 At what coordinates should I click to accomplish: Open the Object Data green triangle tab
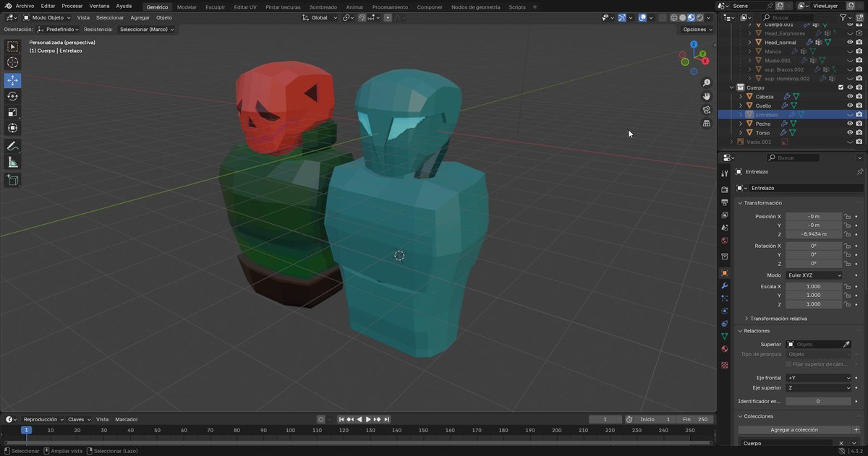724,336
